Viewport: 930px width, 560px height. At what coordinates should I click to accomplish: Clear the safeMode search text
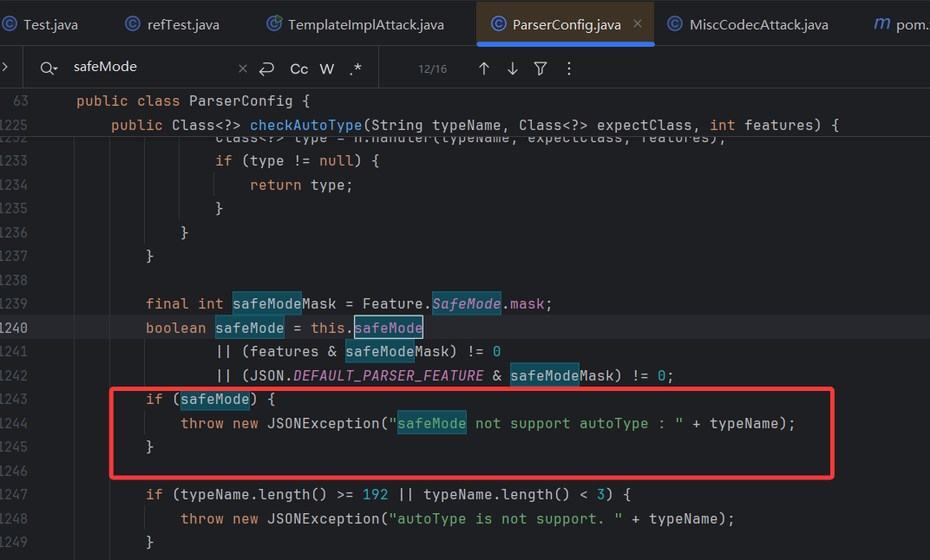coord(243,68)
